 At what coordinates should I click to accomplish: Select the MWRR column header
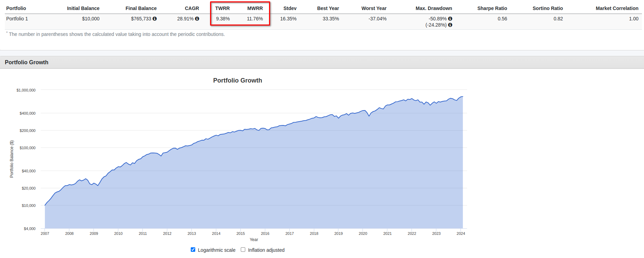click(255, 8)
